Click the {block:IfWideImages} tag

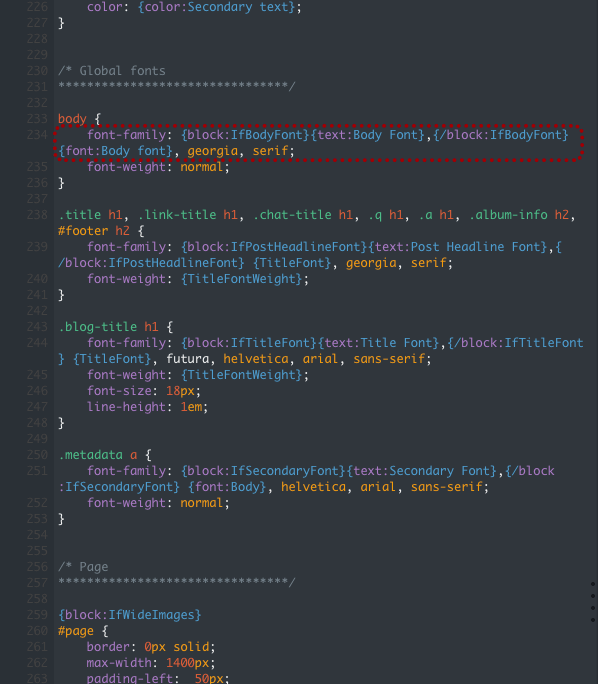(130, 615)
